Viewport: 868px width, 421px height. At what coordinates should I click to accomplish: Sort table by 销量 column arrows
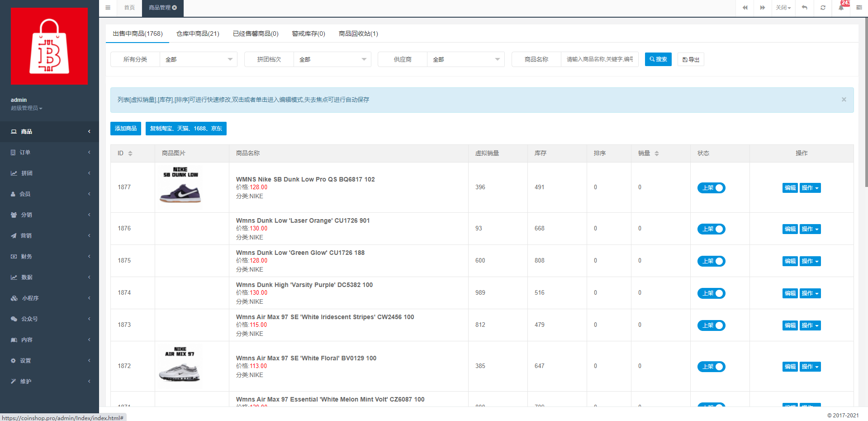pyautogui.click(x=657, y=153)
